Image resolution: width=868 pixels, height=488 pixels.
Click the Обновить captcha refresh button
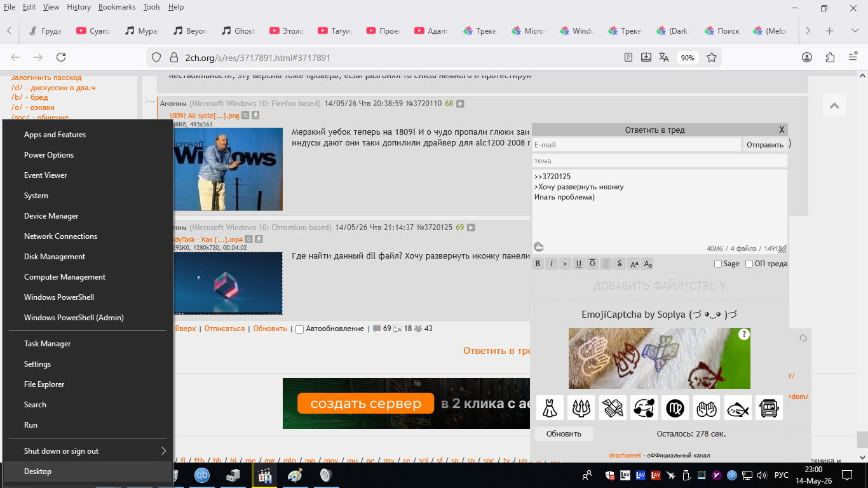[564, 434]
